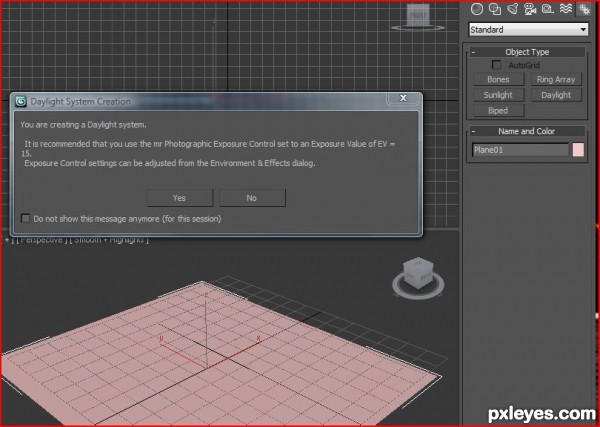The width and height of the screenshot is (600, 427).
Task: Collapse the Object Type rollout
Action: [x=473, y=52]
